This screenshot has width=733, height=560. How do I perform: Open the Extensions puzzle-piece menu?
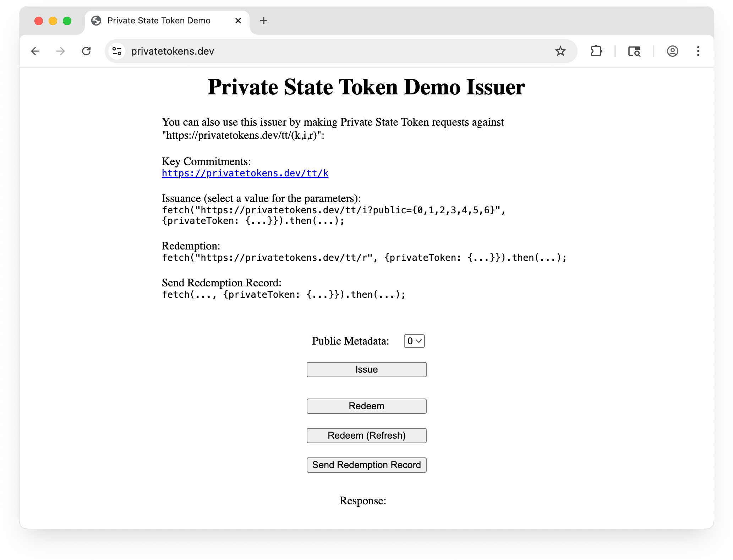(x=596, y=51)
